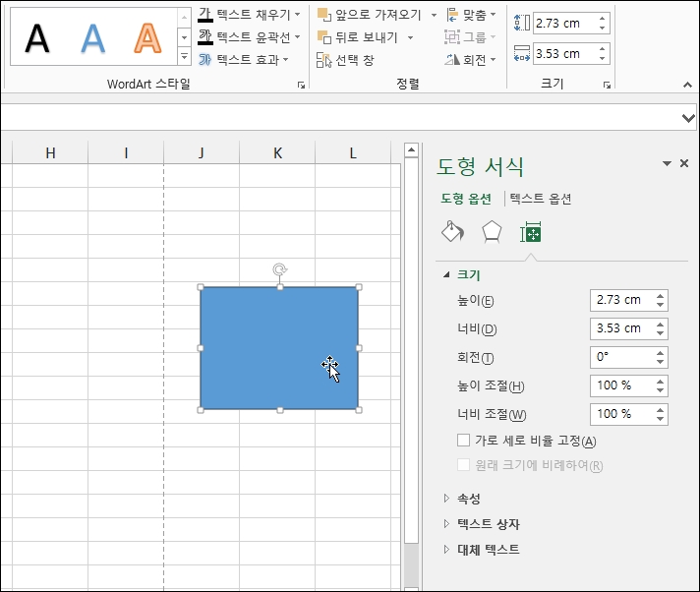Increase 회전(T) angle with up spinner
The width and height of the screenshot is (700, 592).
point(661,352)
